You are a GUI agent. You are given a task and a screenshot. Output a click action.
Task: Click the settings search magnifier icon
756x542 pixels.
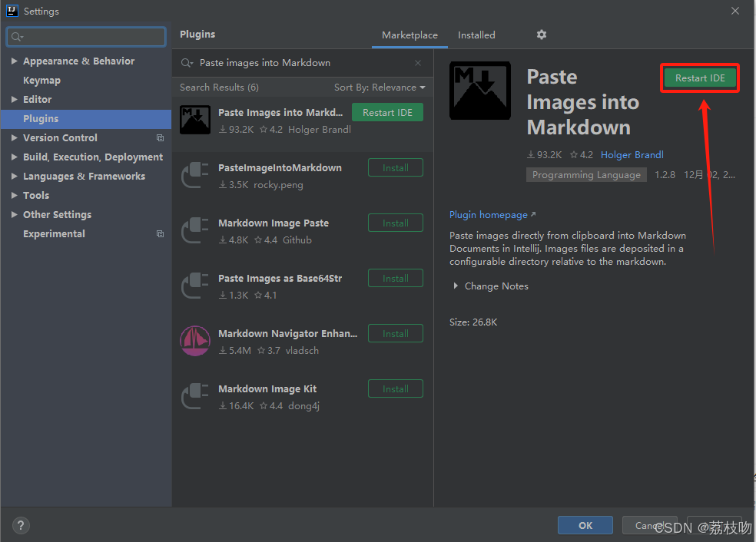17,37
